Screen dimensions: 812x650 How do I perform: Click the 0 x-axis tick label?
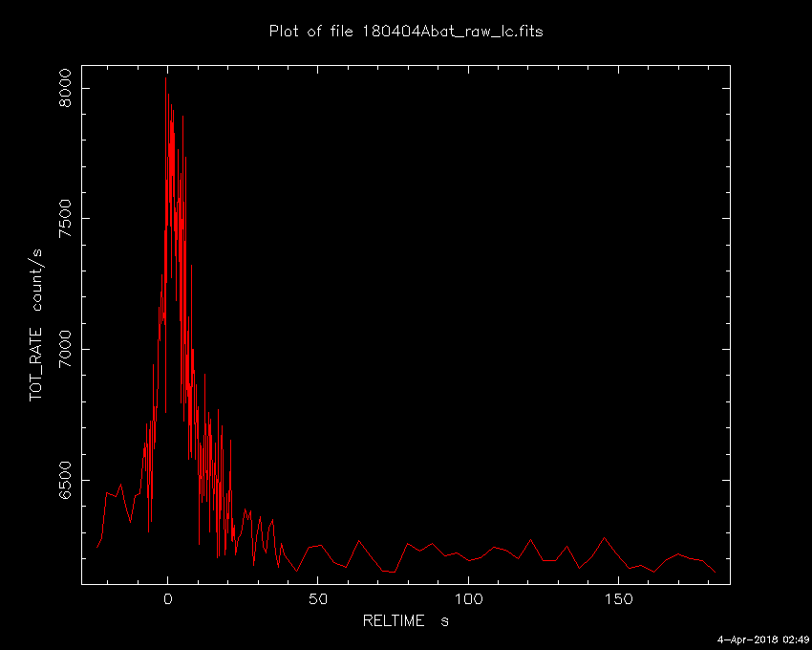(168, 599)
